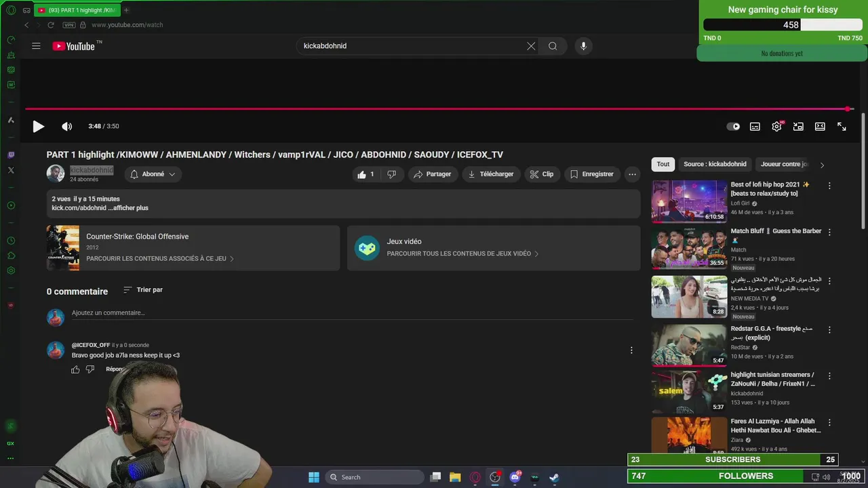Like the video with the thumbs-up button
The image size is (868, 488).
coord(366,174)
